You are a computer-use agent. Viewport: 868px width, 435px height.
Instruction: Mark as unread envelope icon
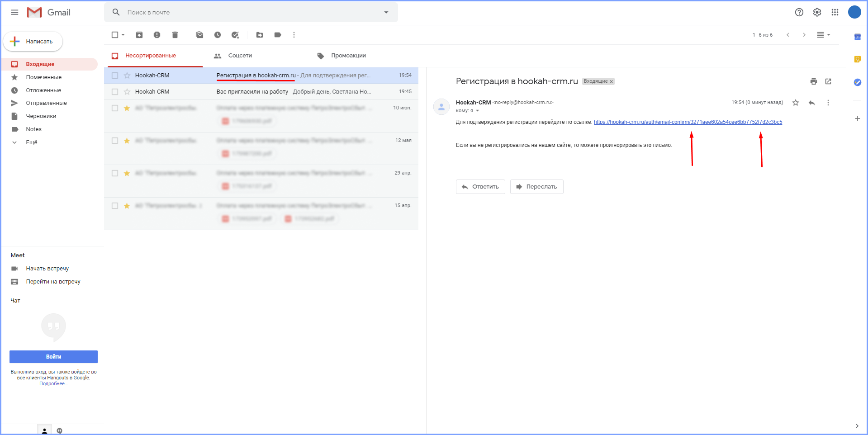tap(199, 35)
